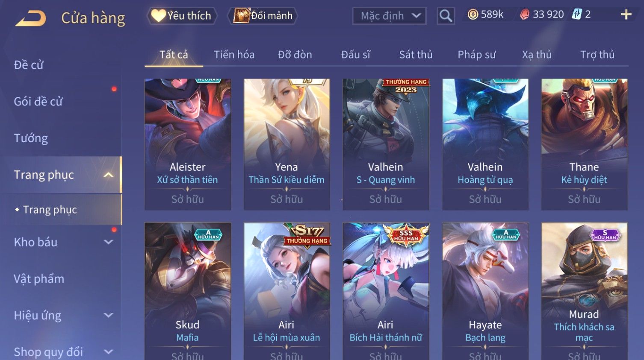This screenshot has width=644, height=360.
Task: Go to Gói đề cử section
Action: pyautogui.click(x=38, y=102)
